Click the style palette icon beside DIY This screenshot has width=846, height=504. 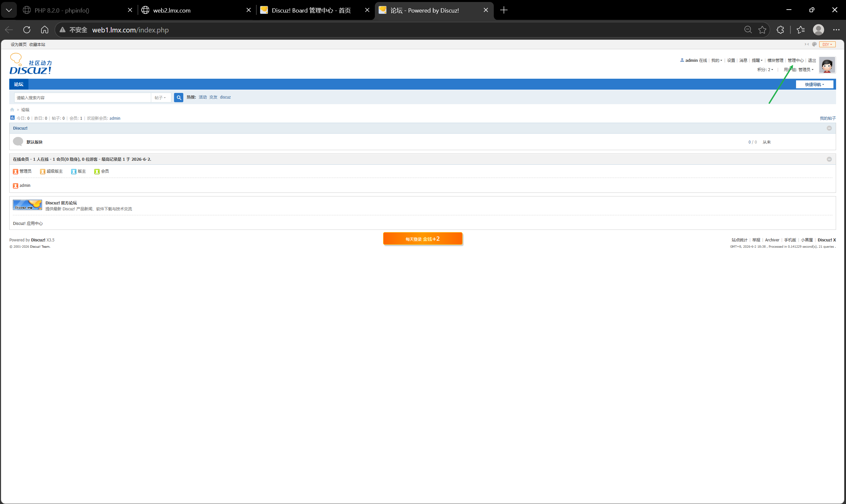pyautogui.click(x=814, y=44)
